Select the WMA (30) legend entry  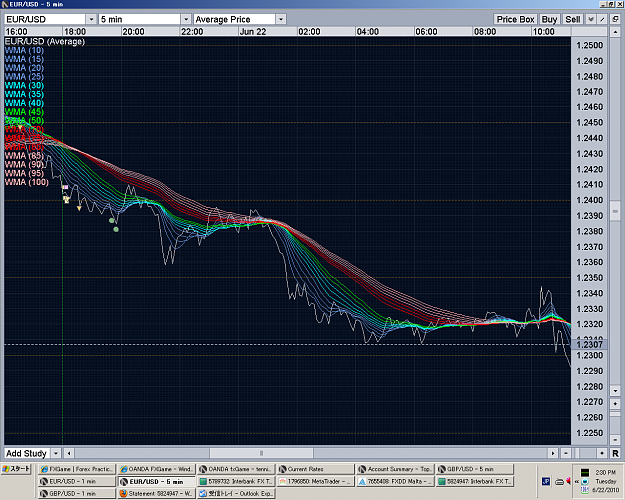tap(24, 85)
